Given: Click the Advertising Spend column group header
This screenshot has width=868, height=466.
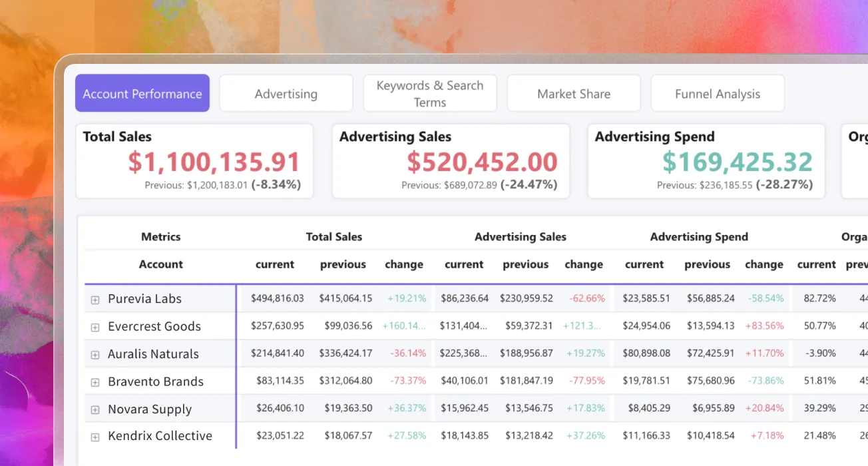Looking at the screenshot, I should (699, 237).
